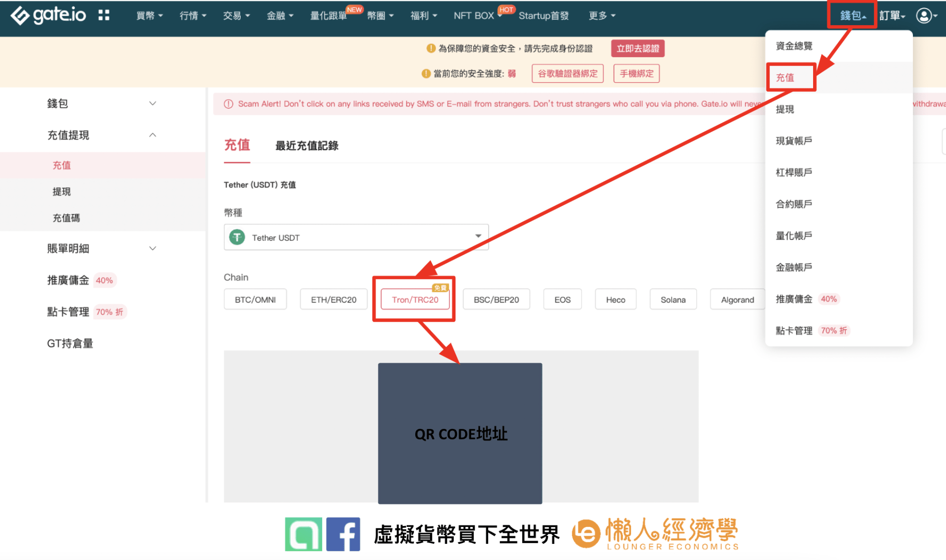Click the scam alert warning icon
This screenshot has width=946, height=560.
(x=228, y=104)
